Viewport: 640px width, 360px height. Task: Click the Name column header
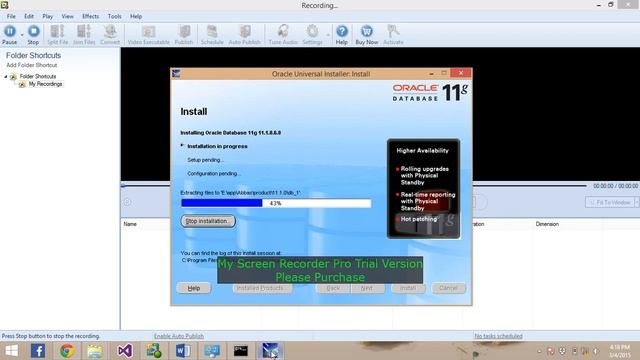(130, 224)
